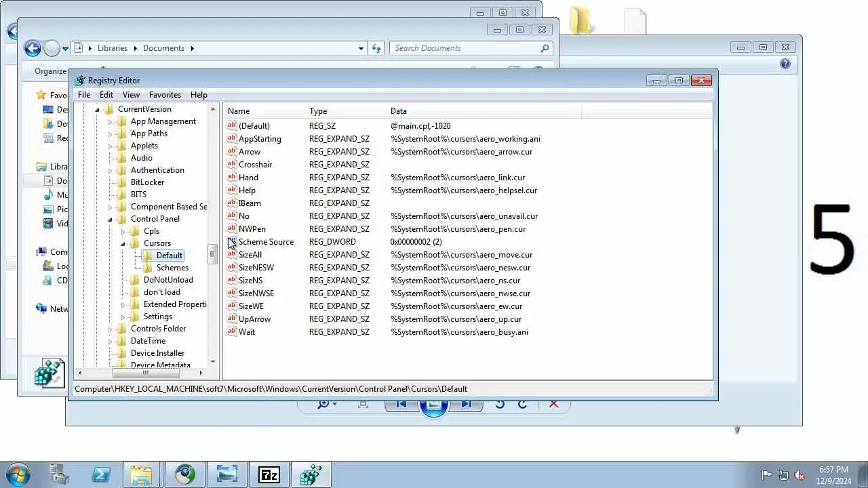868x488 pixels.
Task: Click the Hand value string icon
Action: [x=232, y=178]
